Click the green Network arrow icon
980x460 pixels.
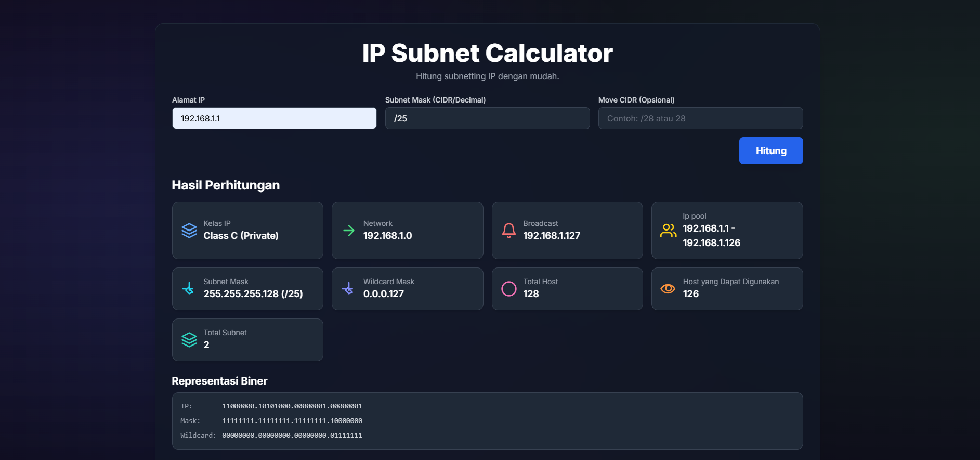(349, 230)
